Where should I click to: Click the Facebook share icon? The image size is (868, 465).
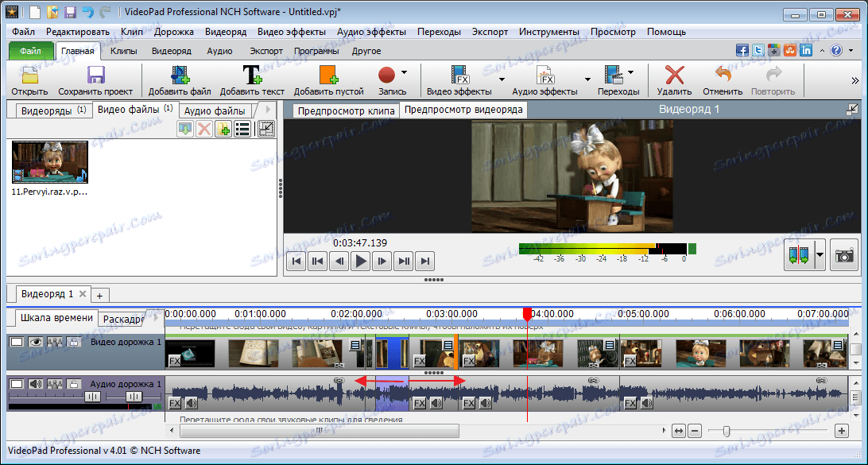[742, 50]
